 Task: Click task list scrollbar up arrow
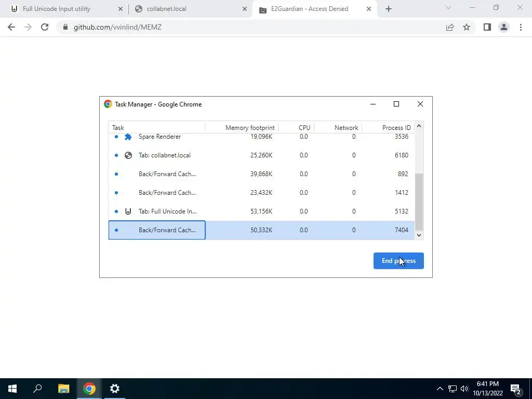tap(419, 126)
